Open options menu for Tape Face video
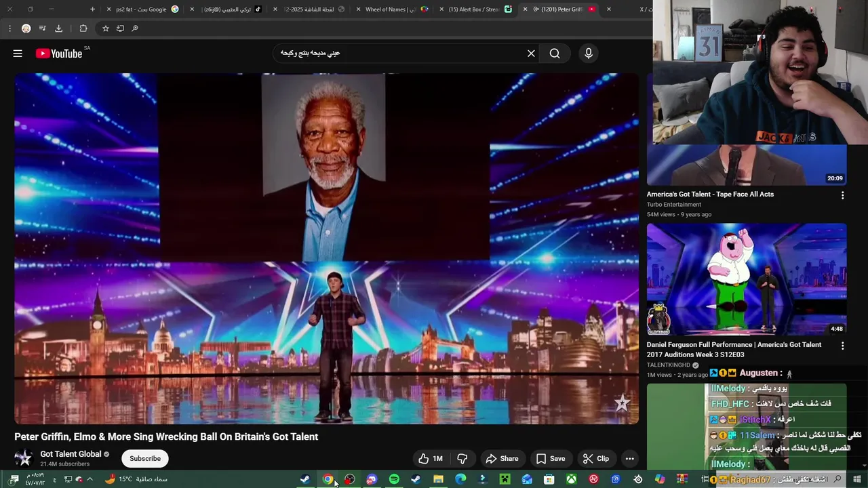The height and width of the screenshot is (488, 868). pyautogui.click(x=843, y=195)
